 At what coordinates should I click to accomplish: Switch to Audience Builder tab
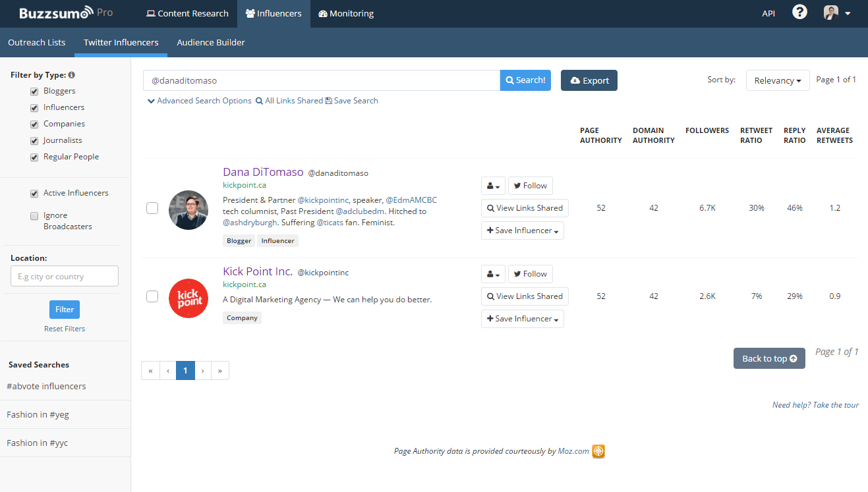(x=210, y=42)
